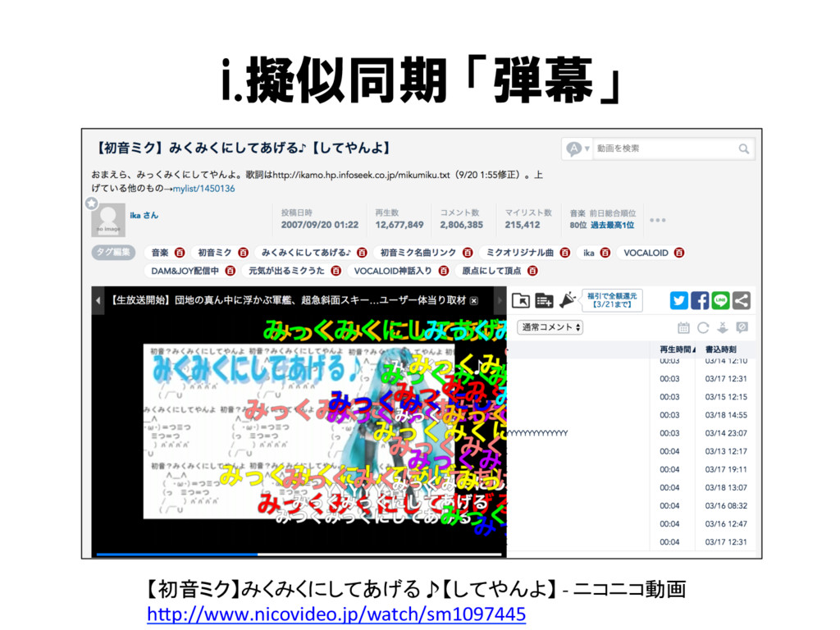This screenshot has height=630, width=840.
Task: Click previous arrow on the news ticker
Action: click(x=98, y=300)
